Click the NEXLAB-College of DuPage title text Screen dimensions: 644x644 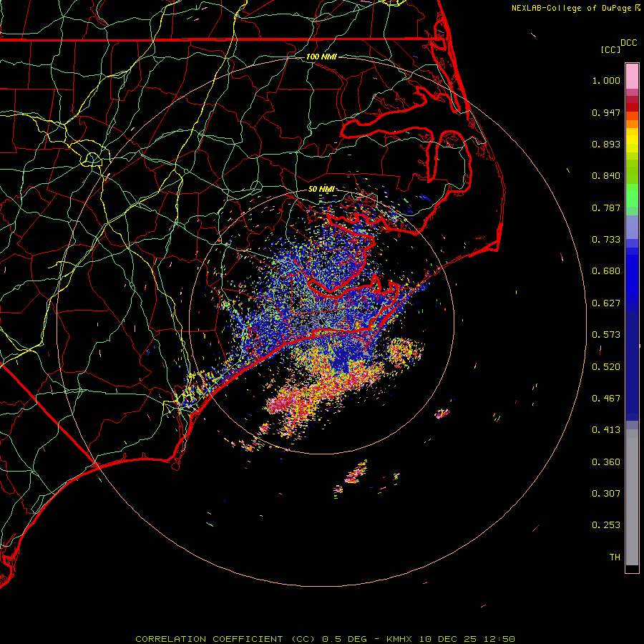pos(571,8)
